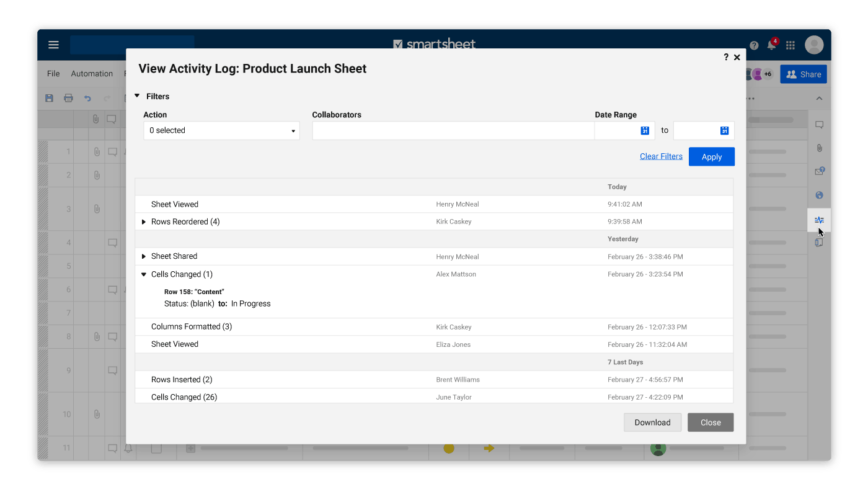Open the help icon in the top bar
The width and height of the screenshot is (868, 489).
(x=754, y=45)
